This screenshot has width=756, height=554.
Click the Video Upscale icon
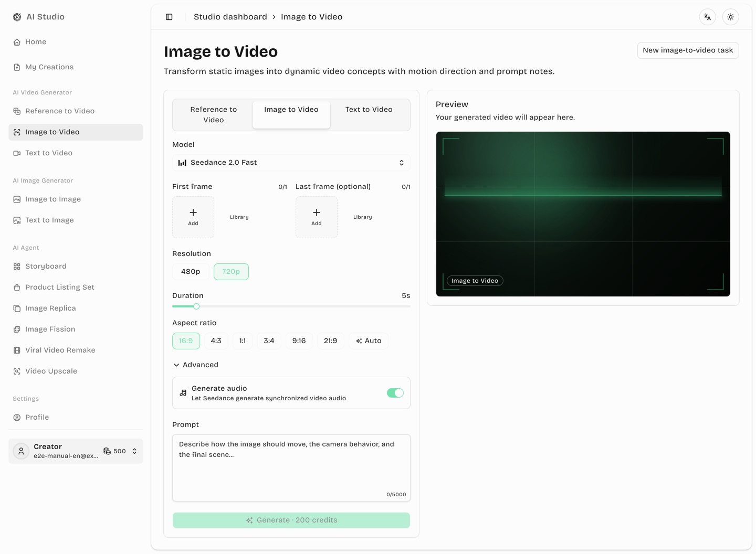17,371
